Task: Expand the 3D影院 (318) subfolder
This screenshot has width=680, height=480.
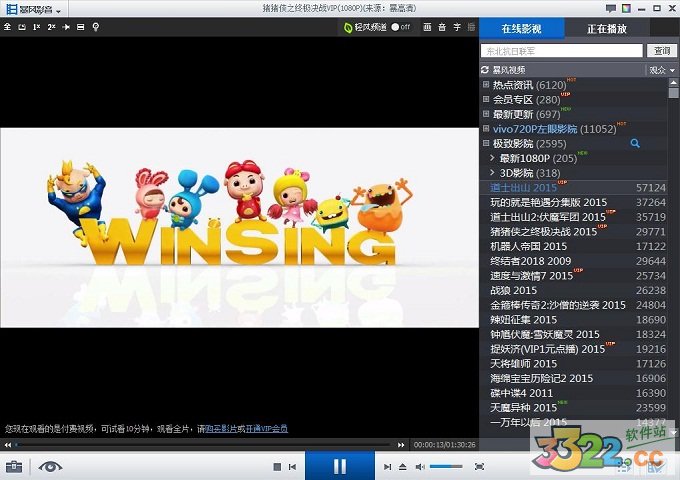Action: (x=492, y=173)
